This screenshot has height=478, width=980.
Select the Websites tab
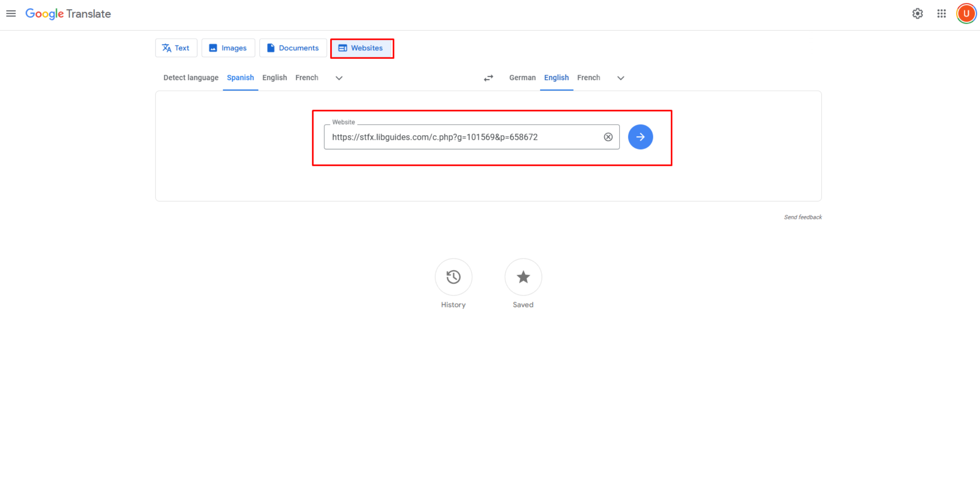362,48
